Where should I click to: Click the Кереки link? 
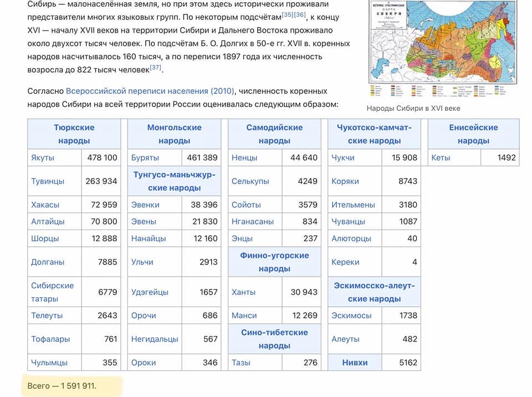click(x=345, y=262)
